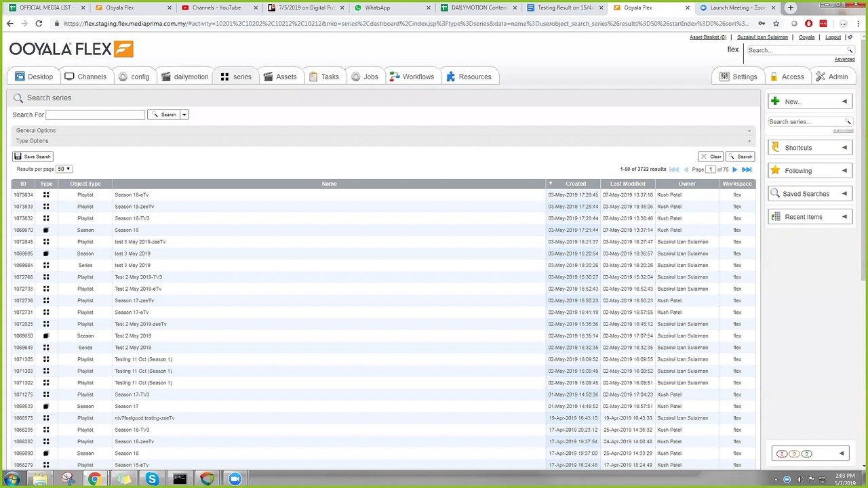Open the Workflows tab

point(412,77)
